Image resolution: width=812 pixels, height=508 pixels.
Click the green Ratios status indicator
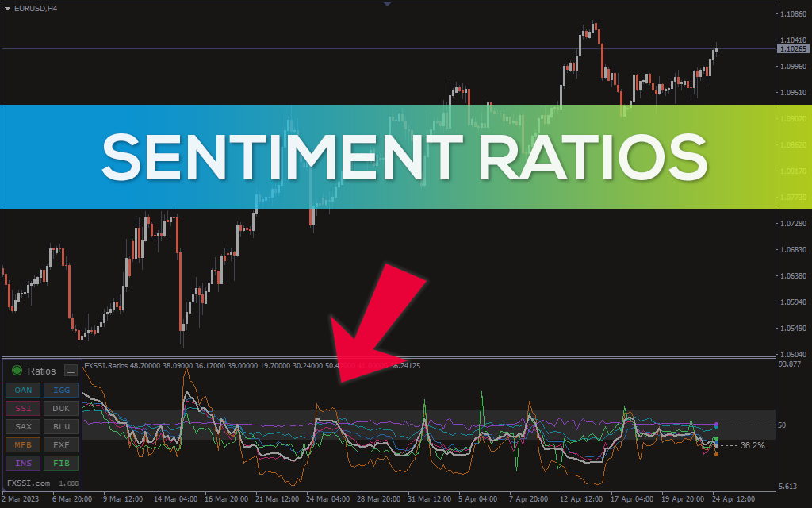pyautogui.click(x=17, y=371)
